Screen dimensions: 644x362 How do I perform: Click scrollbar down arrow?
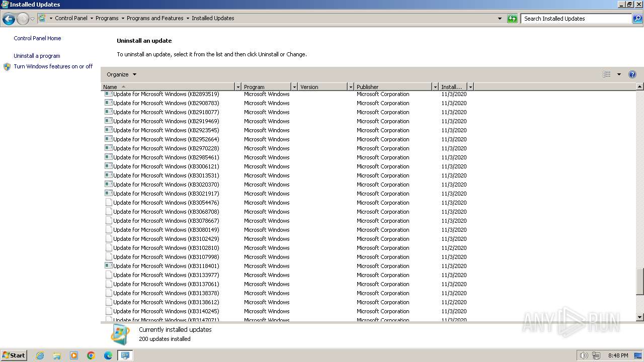tap(640, 317)
